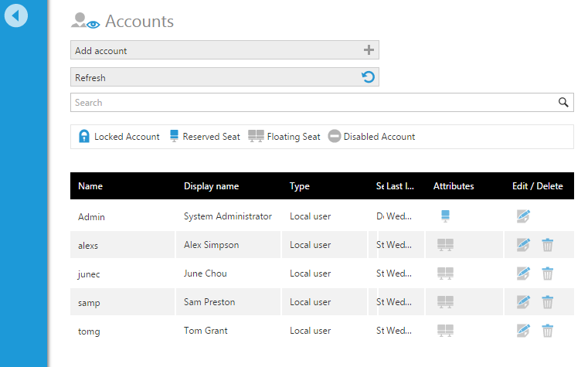Click the Attributes column header
The width and height of the screenshot is (588, 367).
click(x=454, y=186)
